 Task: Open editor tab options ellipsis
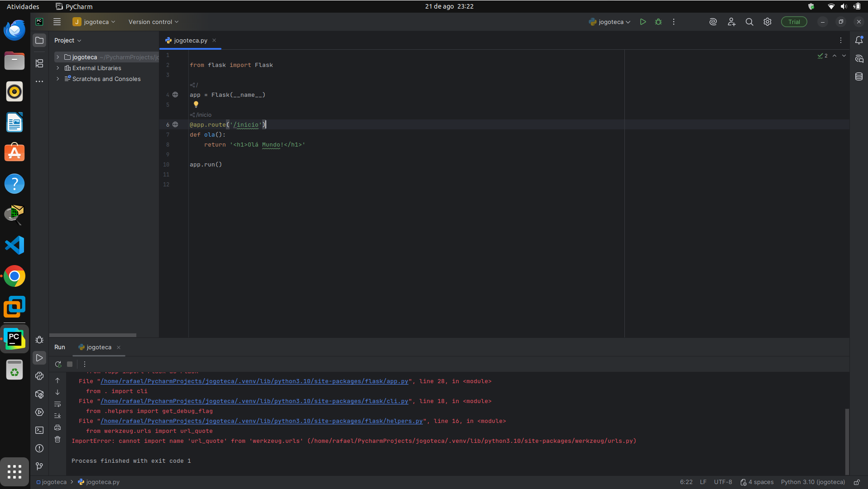coord(841,40)
